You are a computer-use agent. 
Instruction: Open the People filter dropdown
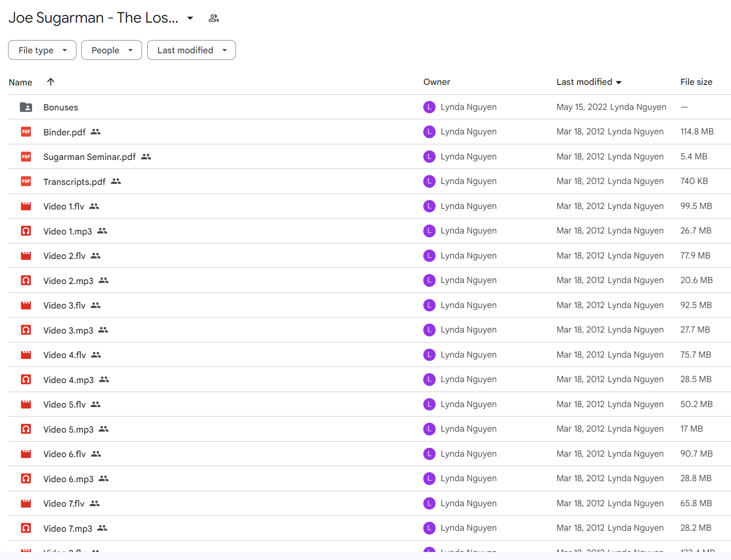[x=111, y=50]
